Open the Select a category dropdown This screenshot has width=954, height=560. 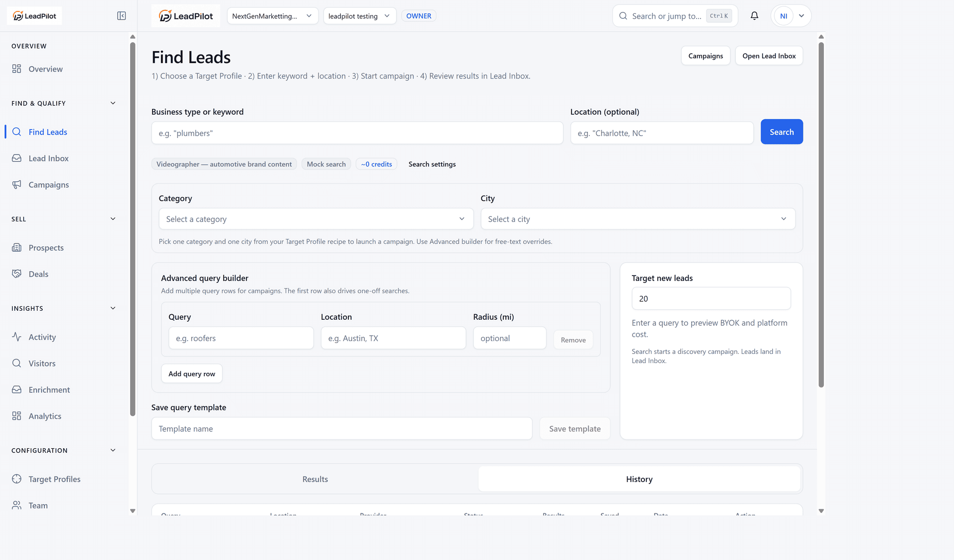(x=316, y=219)
